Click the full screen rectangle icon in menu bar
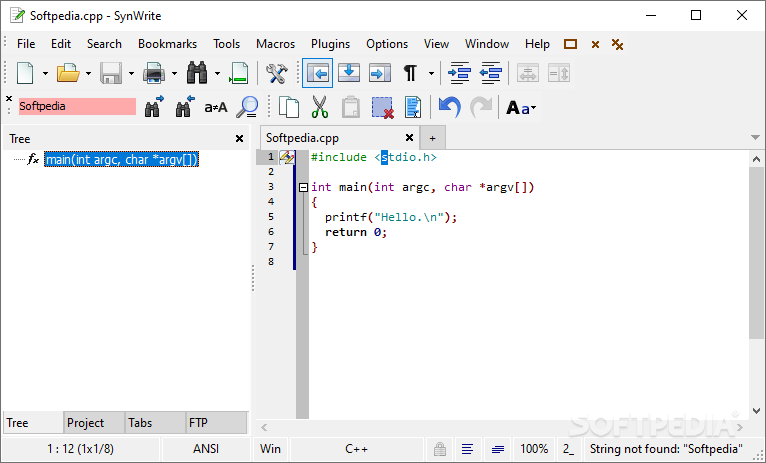Screen dimensions: 766x463 click(x=570, y=44)
